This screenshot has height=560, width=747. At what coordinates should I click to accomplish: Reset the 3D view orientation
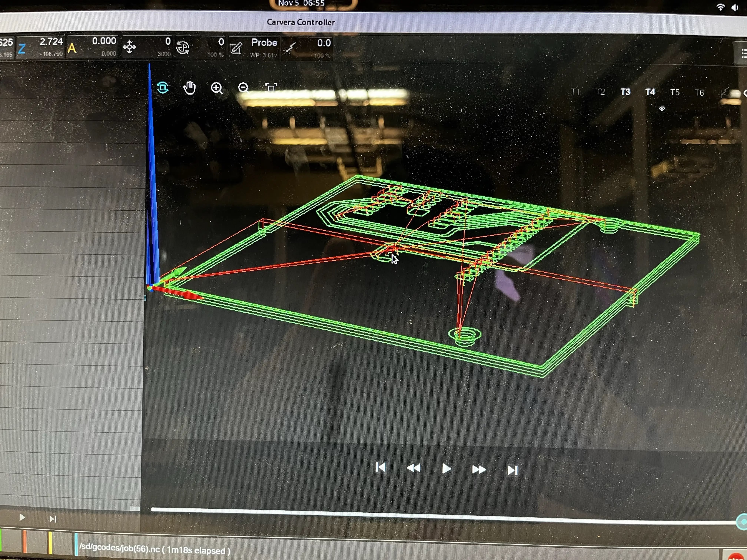point(163,87)
